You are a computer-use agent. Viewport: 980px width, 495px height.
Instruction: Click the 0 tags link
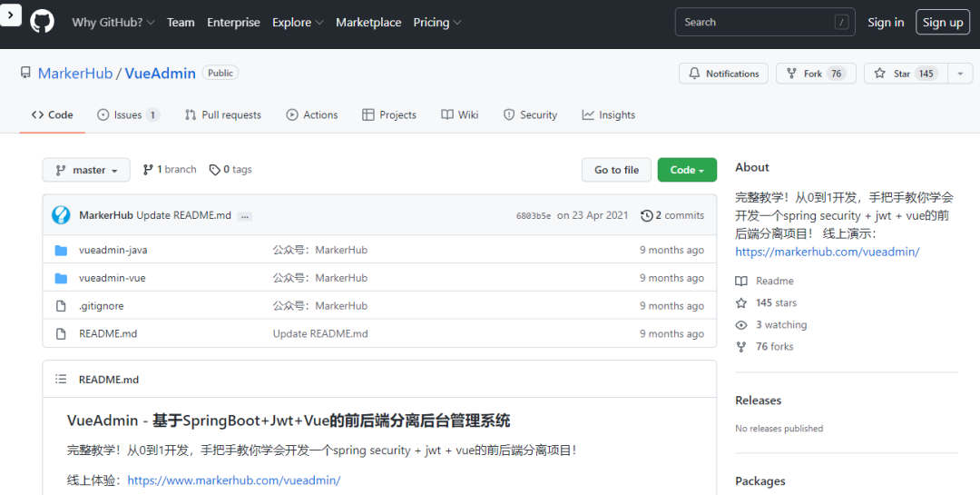point(230,170)
